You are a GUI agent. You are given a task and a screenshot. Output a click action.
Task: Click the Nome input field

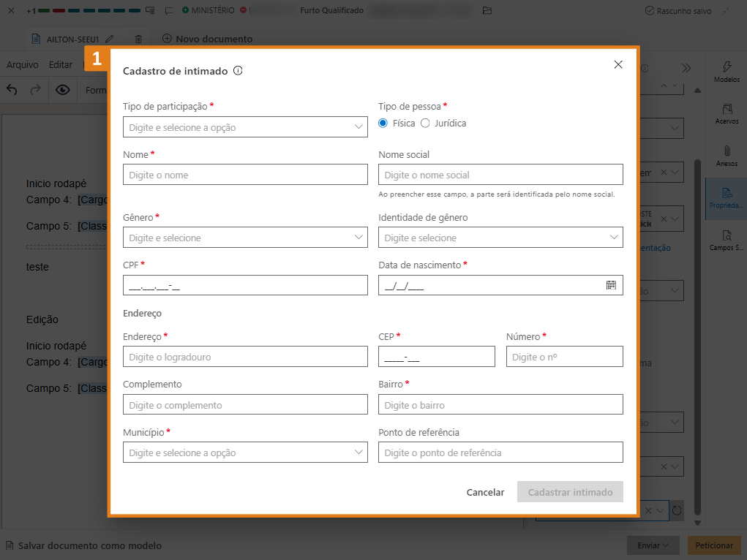tap(245, 175)
